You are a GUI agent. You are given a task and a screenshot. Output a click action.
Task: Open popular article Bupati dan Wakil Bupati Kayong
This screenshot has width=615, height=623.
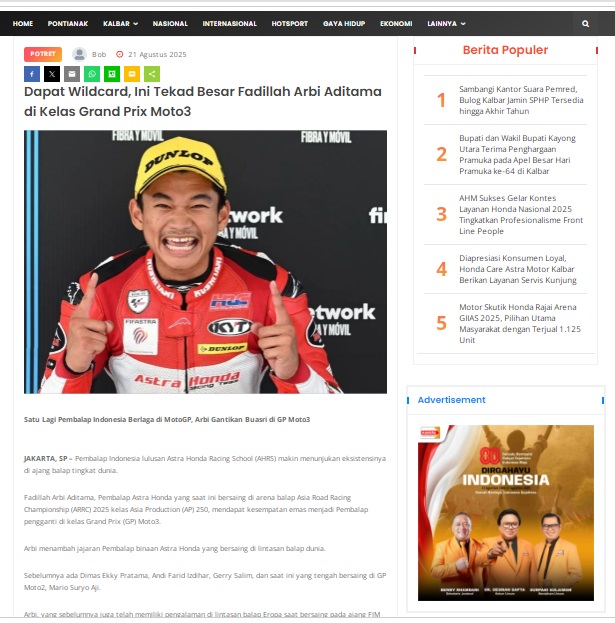pyautogui.click(x=517, y=155)
